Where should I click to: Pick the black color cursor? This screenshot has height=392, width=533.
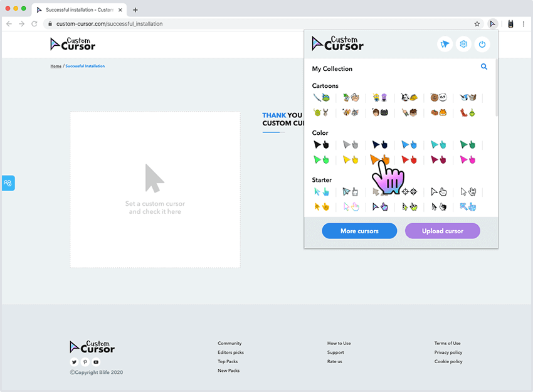pyautogui.click(x=321, y=145)
